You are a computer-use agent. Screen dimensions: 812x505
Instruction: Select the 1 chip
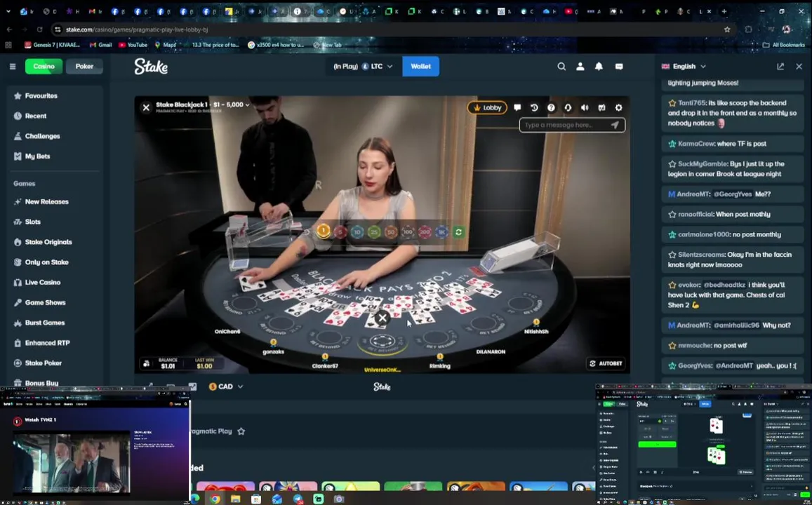tap(323, 231)
